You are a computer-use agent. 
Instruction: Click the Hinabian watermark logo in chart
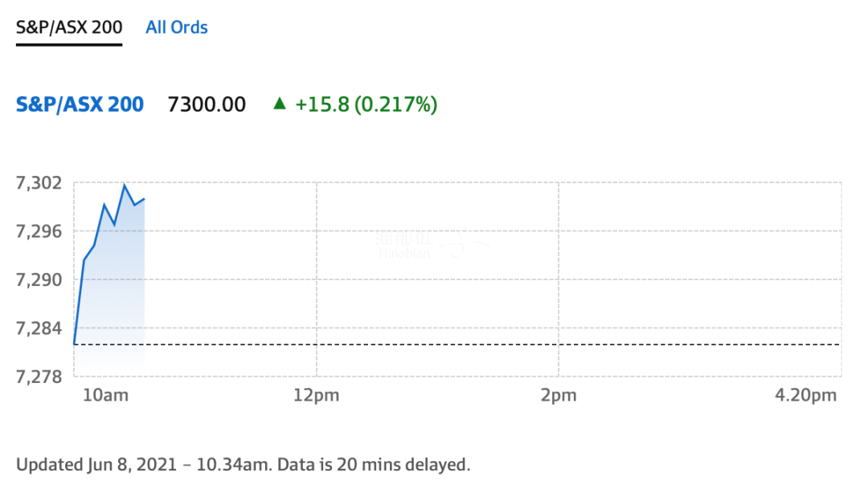coord(432,244)
